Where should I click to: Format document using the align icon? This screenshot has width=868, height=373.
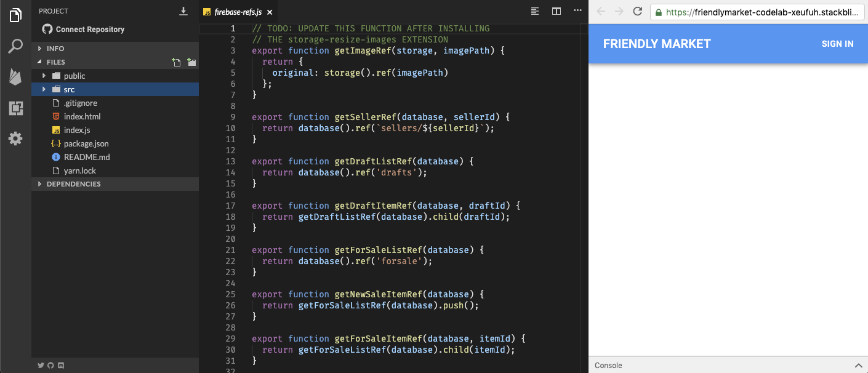[x=535, y=11]
